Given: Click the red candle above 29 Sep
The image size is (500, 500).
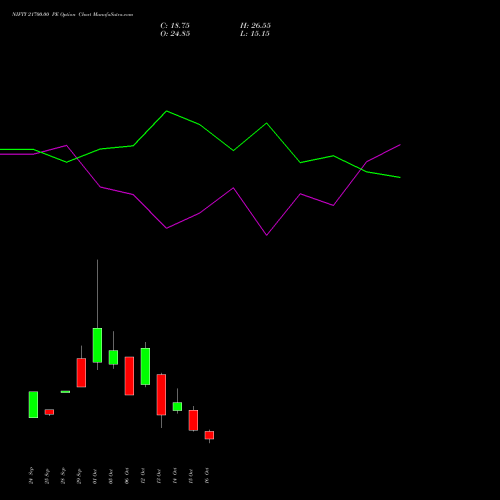Looking at the screenshot, I should [81, 373].
